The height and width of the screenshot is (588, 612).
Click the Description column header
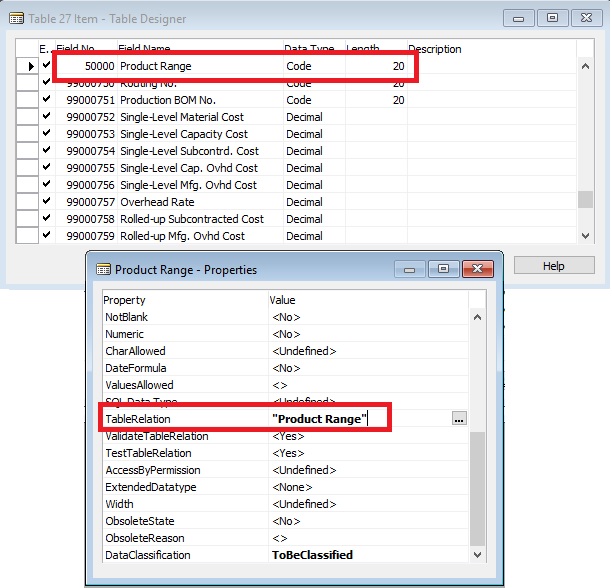[434, 49]
